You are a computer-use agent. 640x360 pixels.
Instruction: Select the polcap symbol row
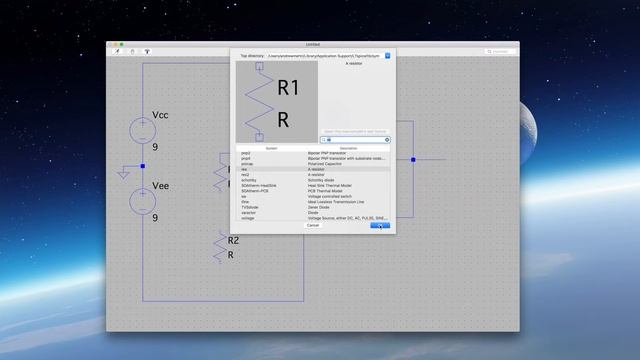[313, 164]
